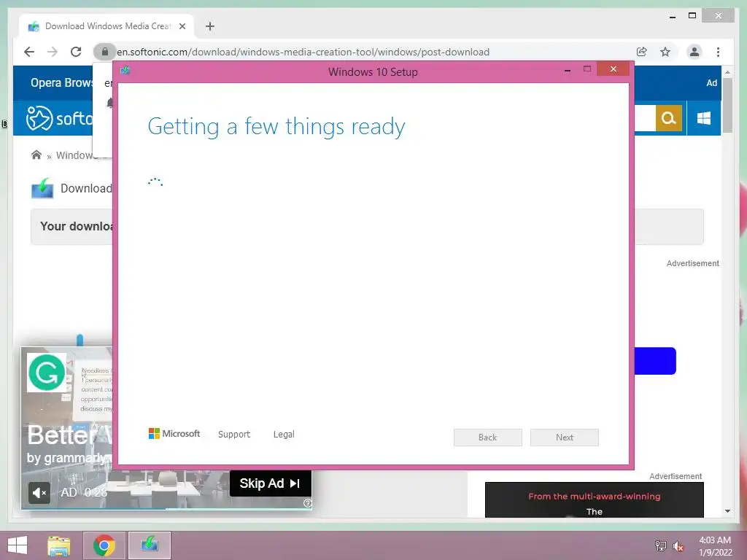Open network icon in system tray
747x560 pixels.
coord(660,545)
